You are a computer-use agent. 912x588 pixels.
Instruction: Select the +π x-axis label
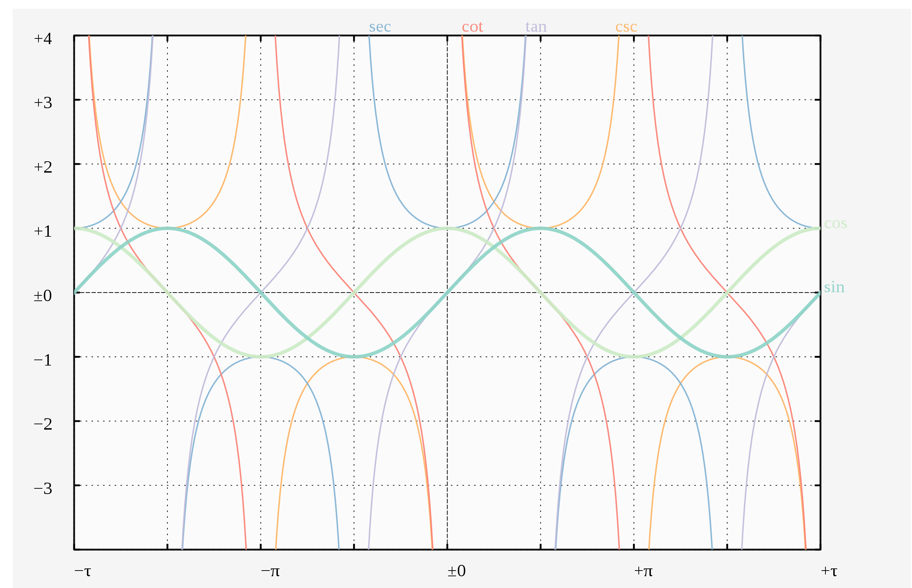[x=643, y=572]
